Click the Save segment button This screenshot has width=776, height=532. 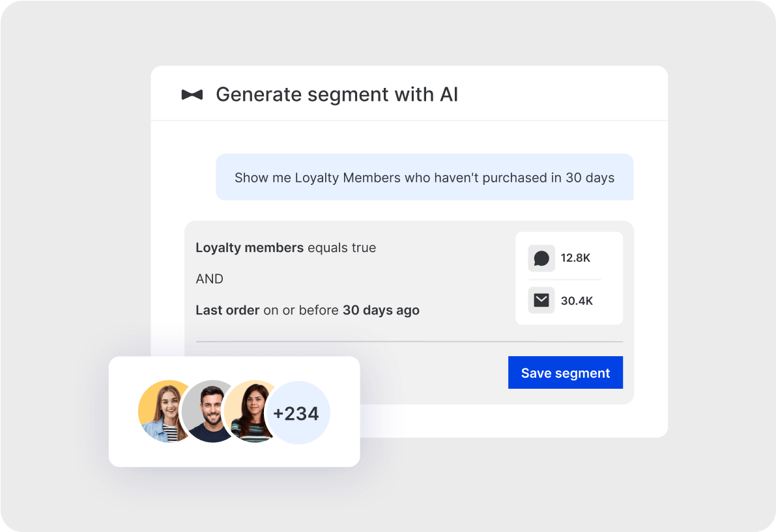tap(565, 372)
